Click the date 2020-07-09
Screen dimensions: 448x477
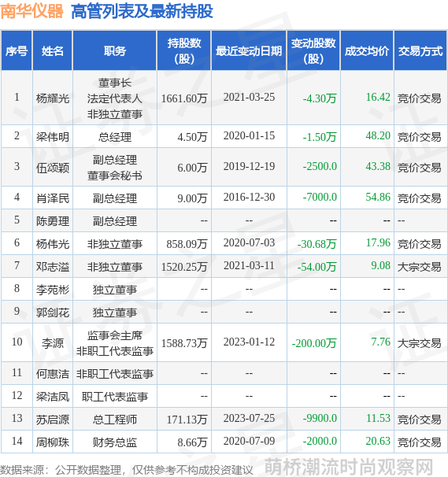click(x=249, y=441)
